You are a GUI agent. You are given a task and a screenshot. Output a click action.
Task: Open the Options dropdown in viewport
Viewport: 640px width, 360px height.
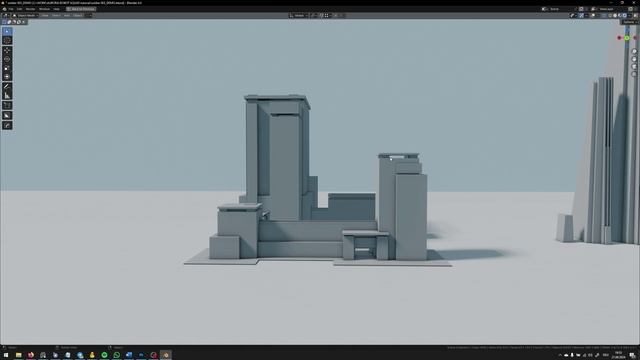630,22
